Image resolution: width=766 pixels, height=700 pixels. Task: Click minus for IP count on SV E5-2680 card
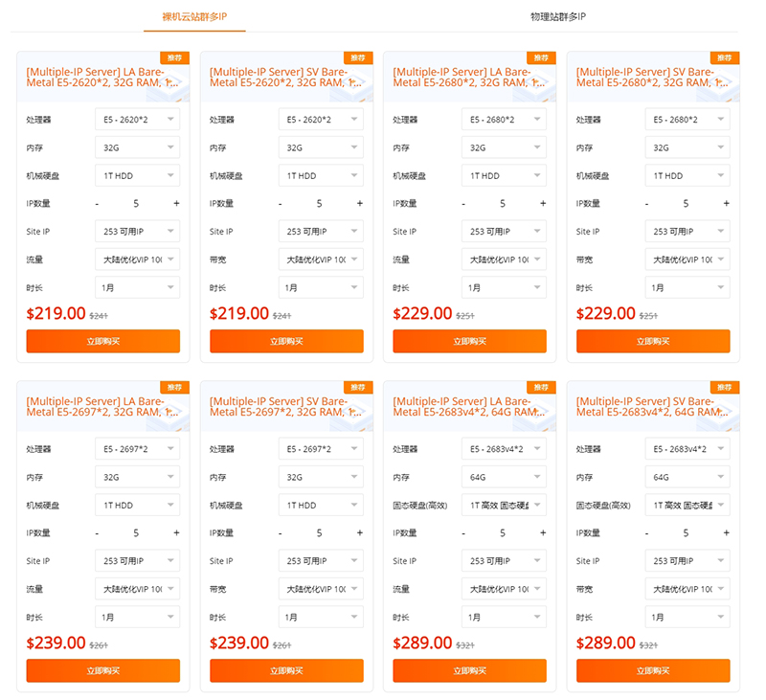[647, 204]
